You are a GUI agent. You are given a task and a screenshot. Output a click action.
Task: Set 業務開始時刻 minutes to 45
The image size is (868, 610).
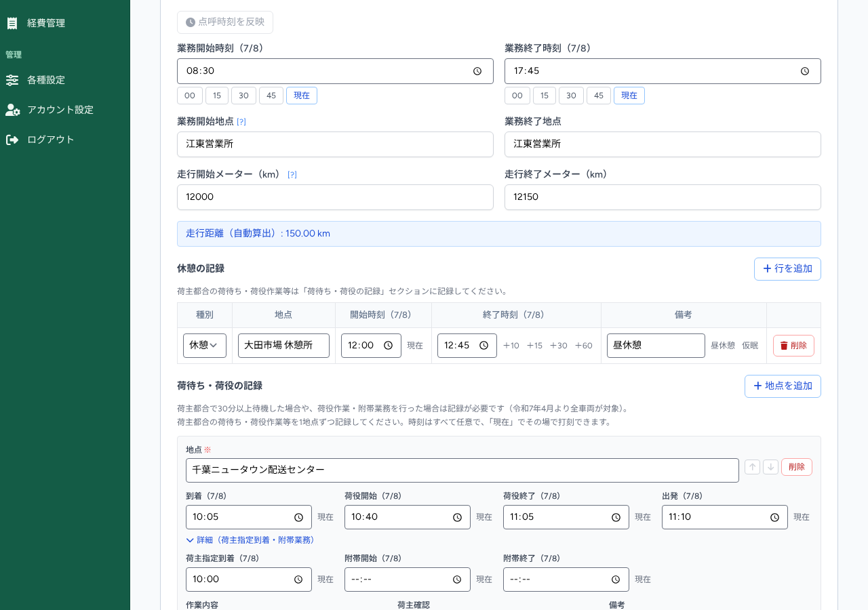(x=271, y=96)
